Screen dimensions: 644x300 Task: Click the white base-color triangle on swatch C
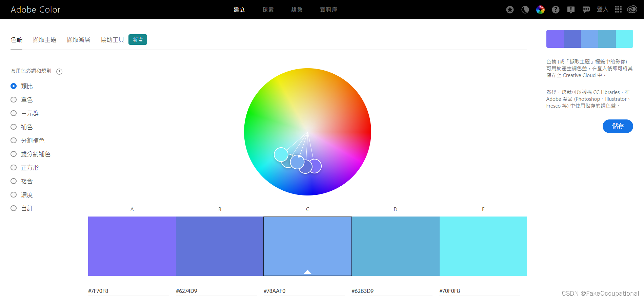307,272
